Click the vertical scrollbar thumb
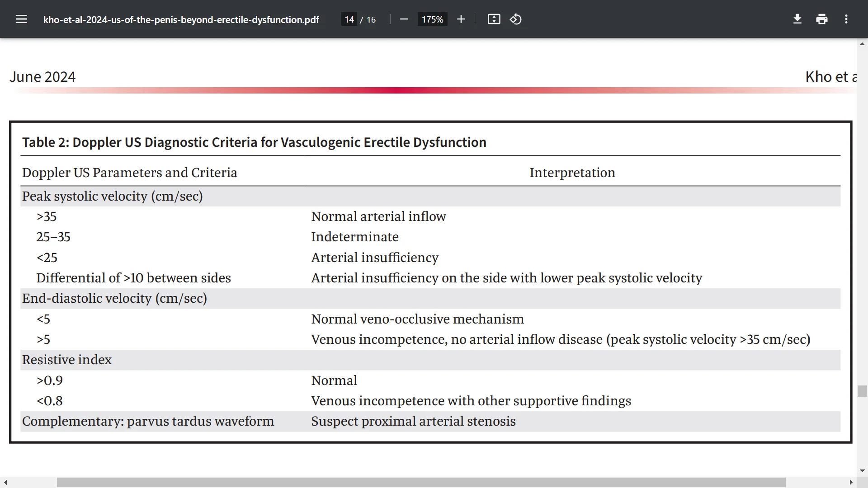 click(862, 391)
